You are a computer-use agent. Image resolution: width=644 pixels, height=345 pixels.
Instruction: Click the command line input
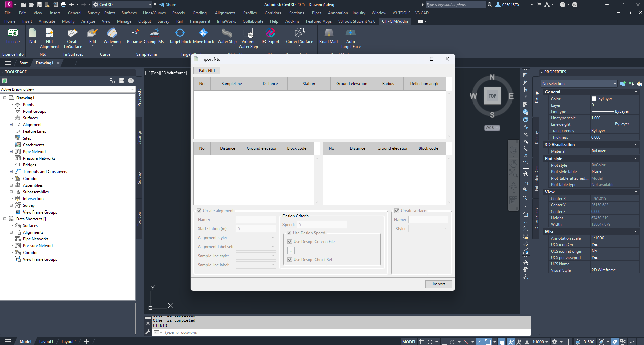coord(346,332)
